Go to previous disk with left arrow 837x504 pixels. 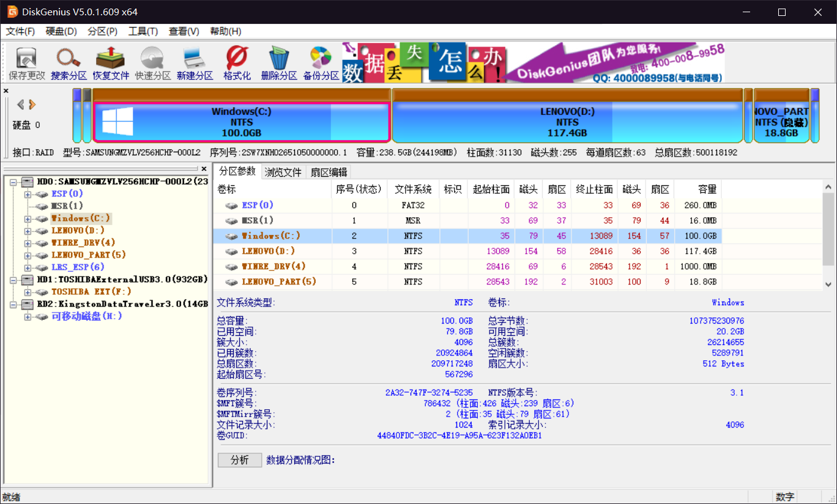click(x=21, y=105)
